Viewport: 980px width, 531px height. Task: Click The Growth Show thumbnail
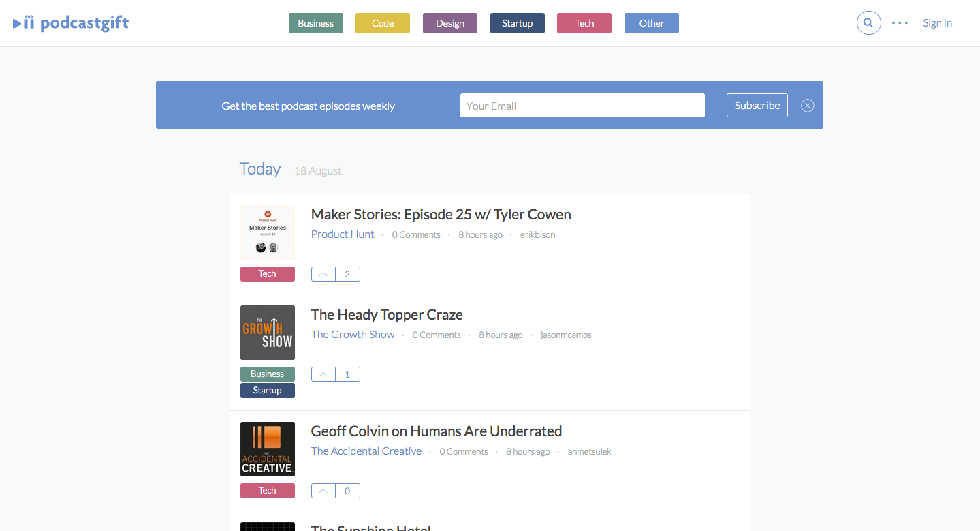(268, 333)
